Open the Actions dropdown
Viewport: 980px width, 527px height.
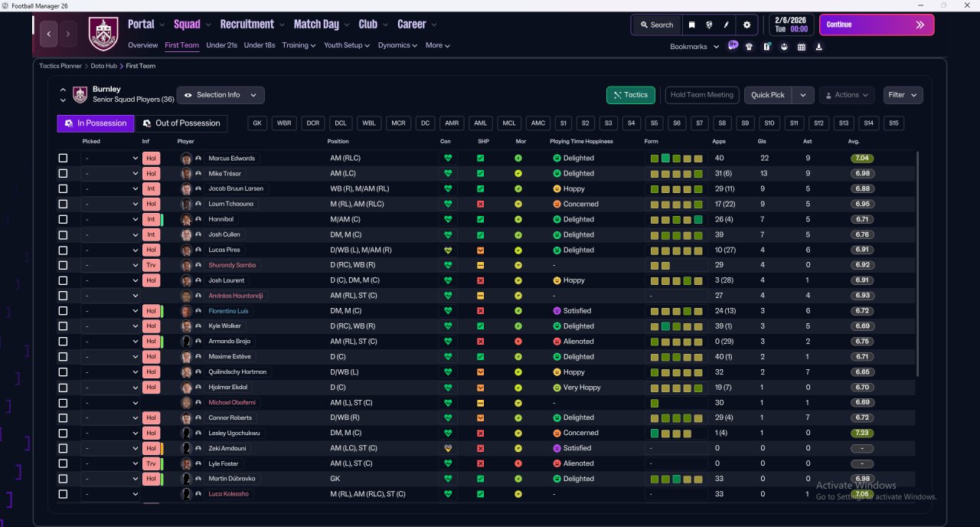(847, 95)
